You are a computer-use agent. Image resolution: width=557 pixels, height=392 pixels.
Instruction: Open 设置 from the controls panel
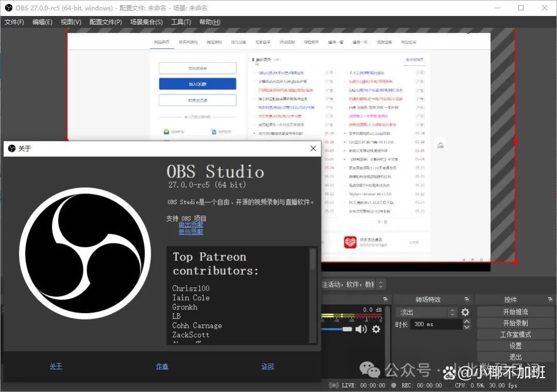click(x=515, y=346)
